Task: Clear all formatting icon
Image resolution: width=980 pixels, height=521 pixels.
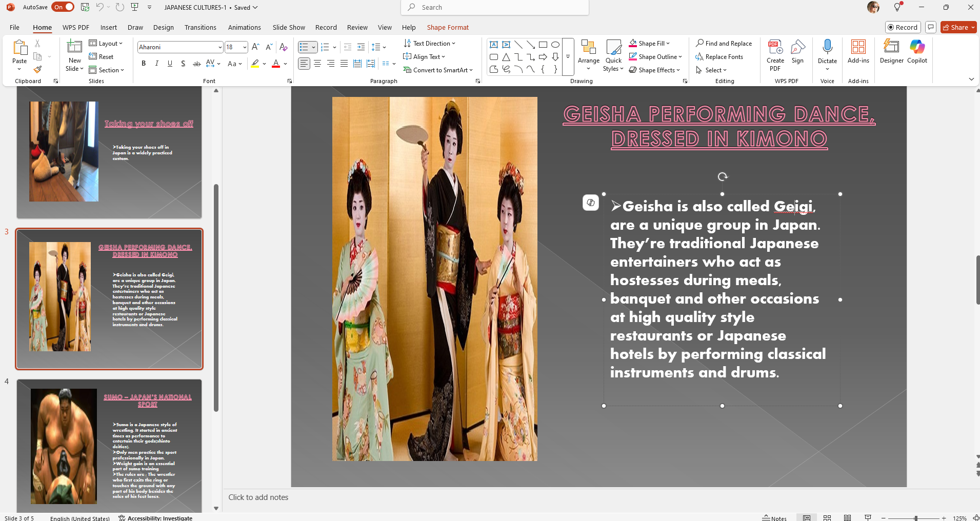Action: [284, 47]
